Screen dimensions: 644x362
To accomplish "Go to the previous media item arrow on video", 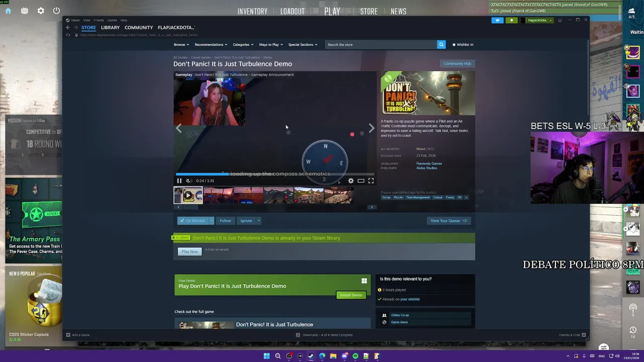I will pos(179,128).
